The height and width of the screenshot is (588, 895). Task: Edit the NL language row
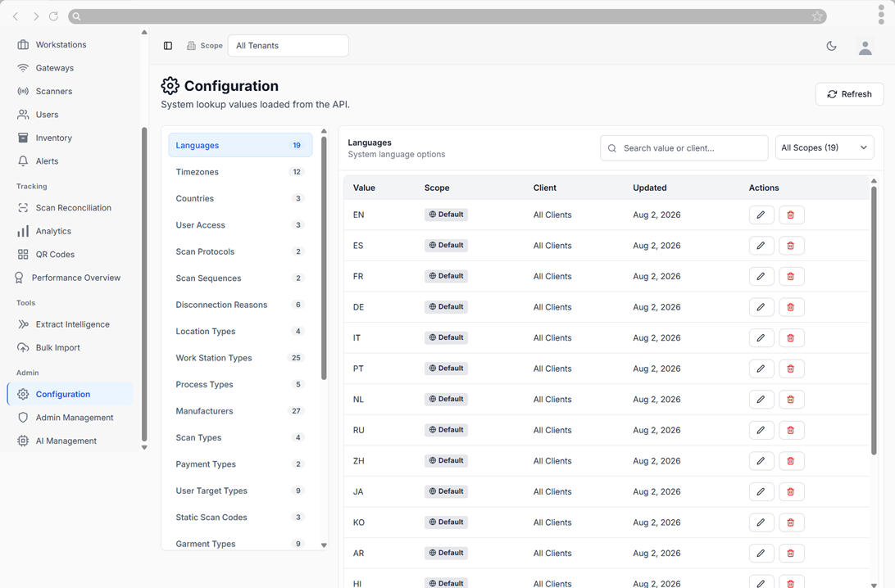(761, 400)
